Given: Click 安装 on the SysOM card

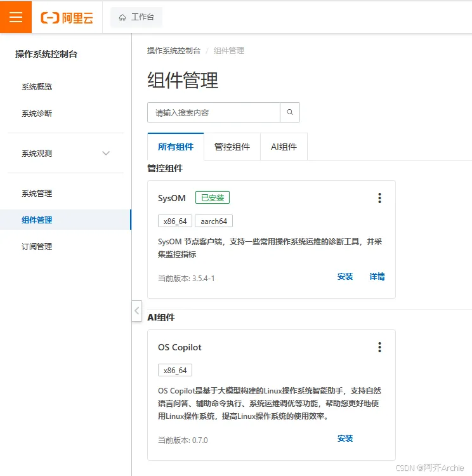Looking at the screenshot, I should (x=345, y=277).
